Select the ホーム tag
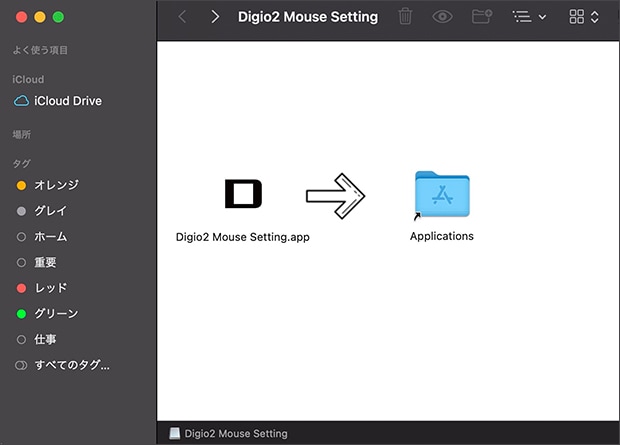Image resolution: width=620 pixels, height=445 pixels. pyautogui.click(x=50, y=237)
